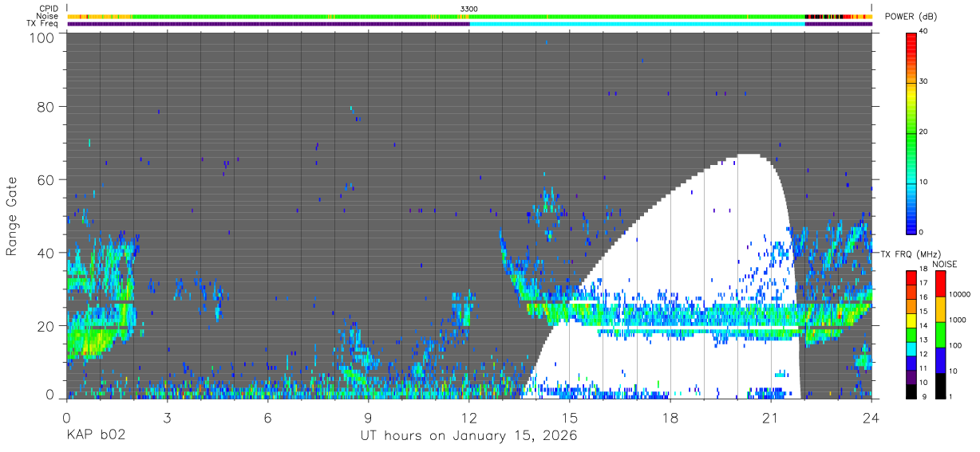Click the cyan segment of TX Freq bar
Screen dimensions: 980x452
tap(638, 24)
